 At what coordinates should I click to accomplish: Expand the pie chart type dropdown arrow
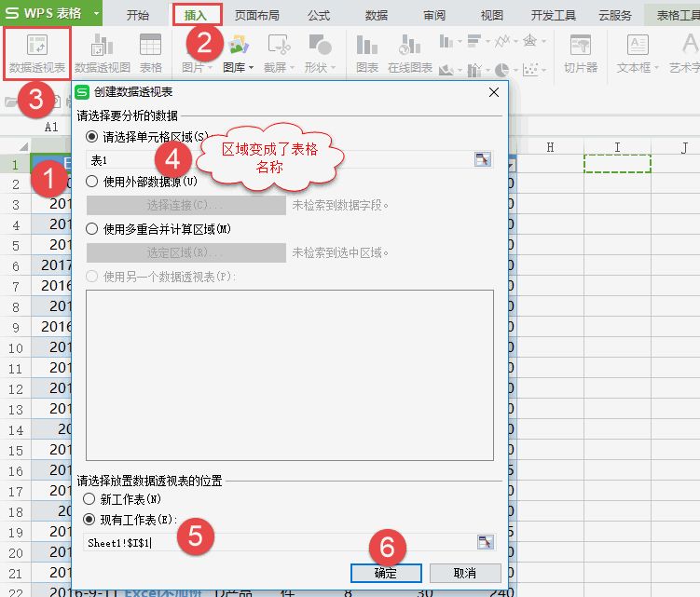tap(515, 70)
